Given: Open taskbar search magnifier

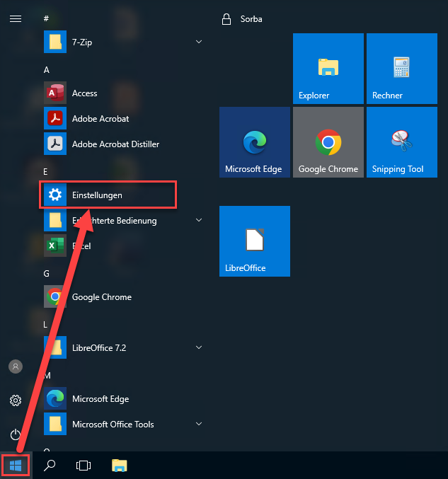Looking at the screenshot, I should 50,466.
